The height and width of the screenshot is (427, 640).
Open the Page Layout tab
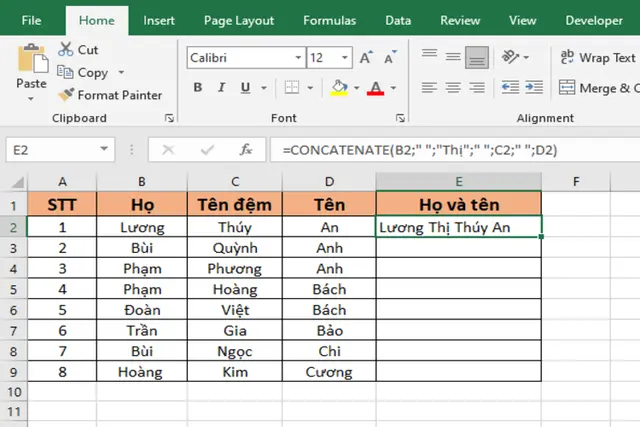coord(239,21)
